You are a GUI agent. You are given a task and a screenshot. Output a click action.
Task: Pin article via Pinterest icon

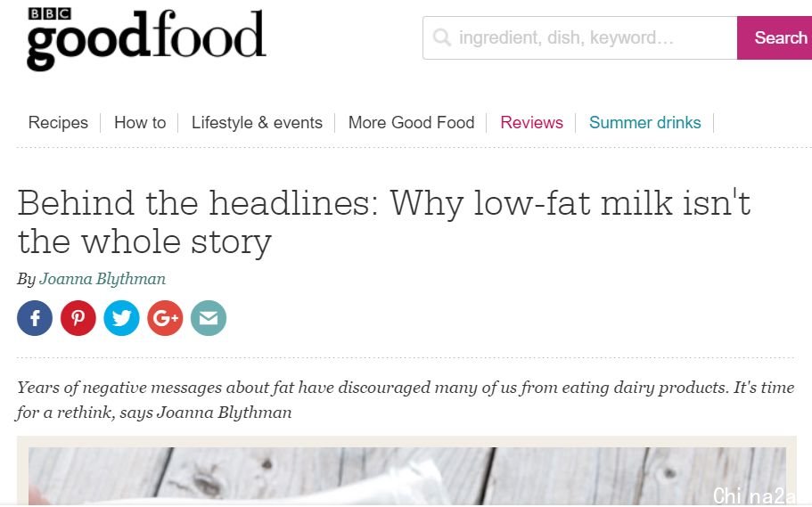pyautogui.click(x=78, y=318)
